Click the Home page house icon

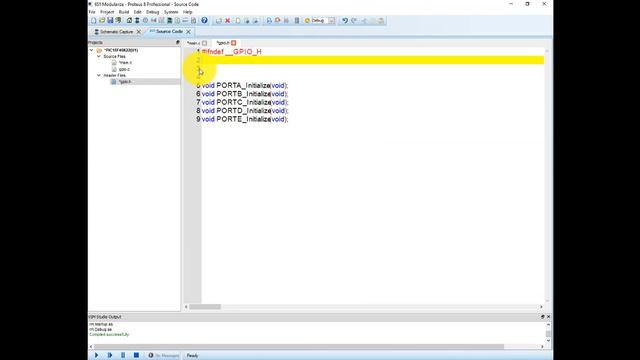pos(129,20)
